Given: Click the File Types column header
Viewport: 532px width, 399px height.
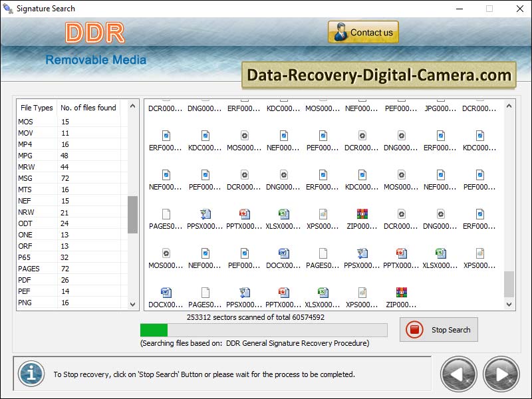Looking at the screenshot, I should pos(36,107).
